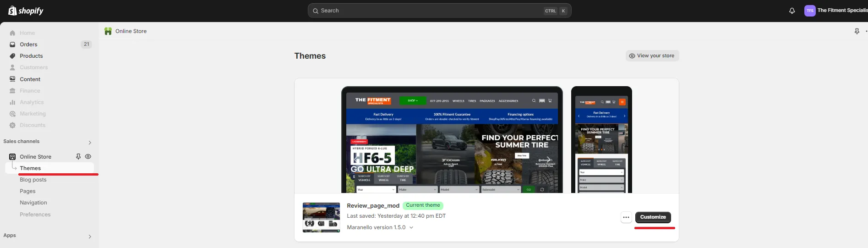The height and width of the screenshot is (248, 868).
Task: Select Themes in sidebar
Action: tap(30, 168)
